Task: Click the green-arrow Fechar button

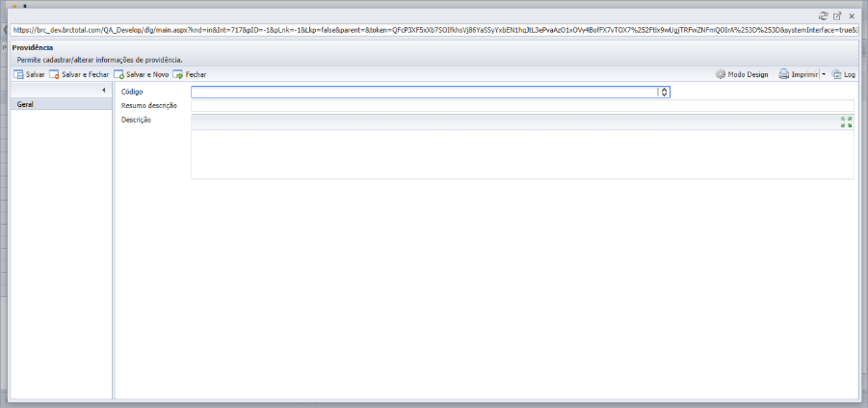Action: [190, 74]
